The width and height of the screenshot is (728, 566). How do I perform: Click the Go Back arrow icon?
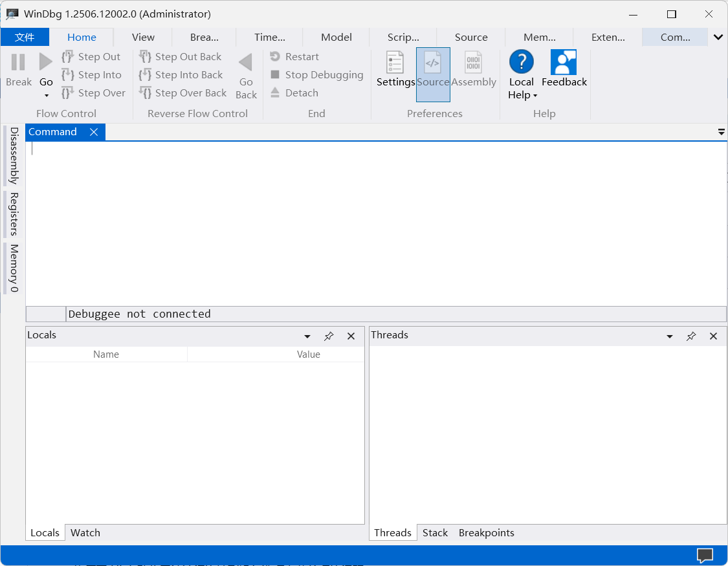(246, 62)
